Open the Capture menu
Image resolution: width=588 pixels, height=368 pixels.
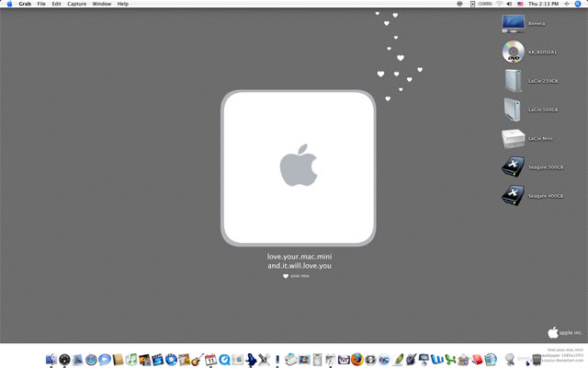coord(77,4)
